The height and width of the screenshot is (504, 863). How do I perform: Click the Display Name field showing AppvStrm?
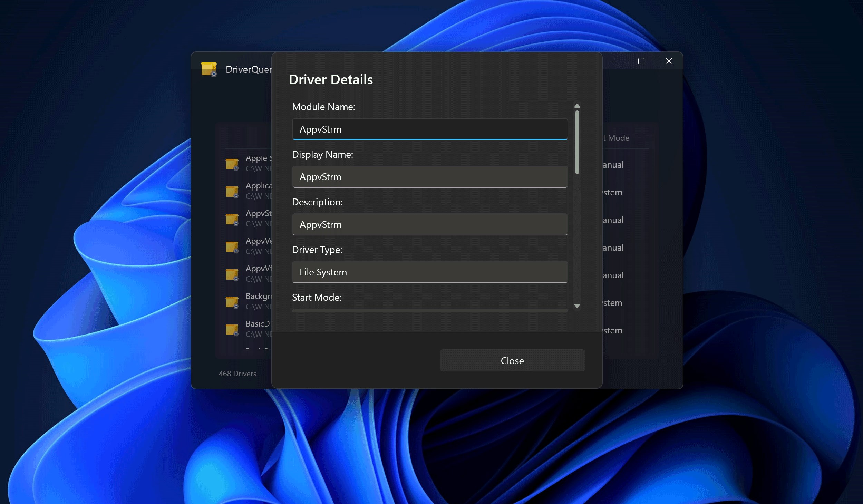pos(430,177)
